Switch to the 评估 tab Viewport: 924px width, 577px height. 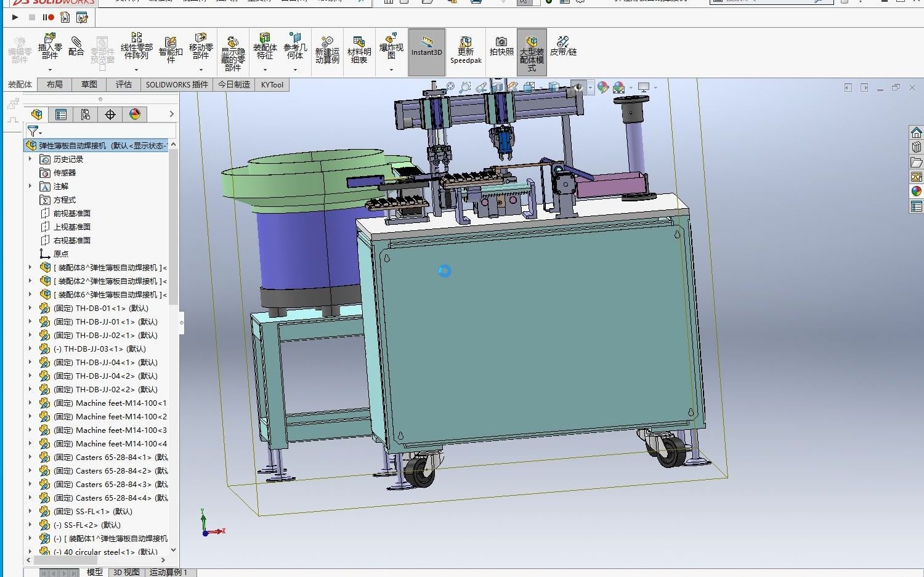click(x=123, y=84)
